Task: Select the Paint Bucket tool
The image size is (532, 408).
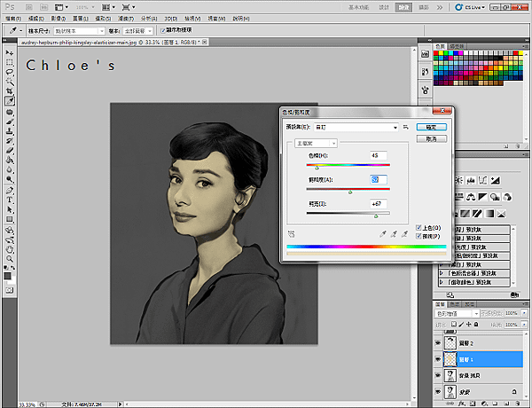Action: (x=10, y=160)
